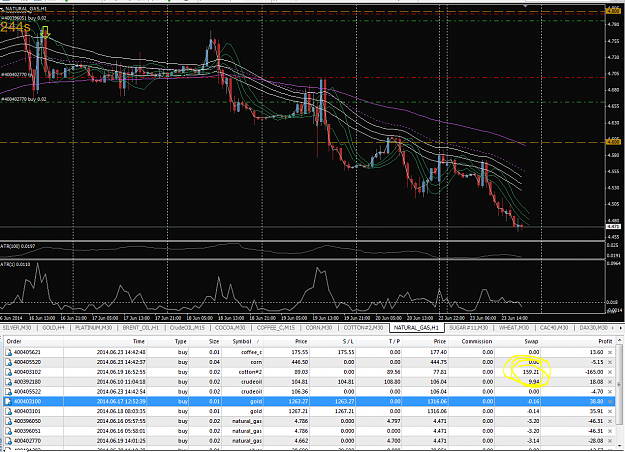Open the SUGAR#11,M30 chart tab
Viewport: 625px width, 452px height.
click(468, 328)
